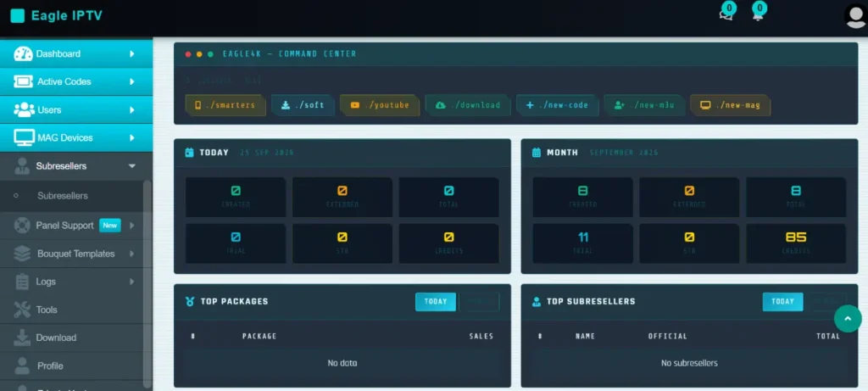
Task: Collapse the Subresellers menu caret
Action: [x=131, y=166]
